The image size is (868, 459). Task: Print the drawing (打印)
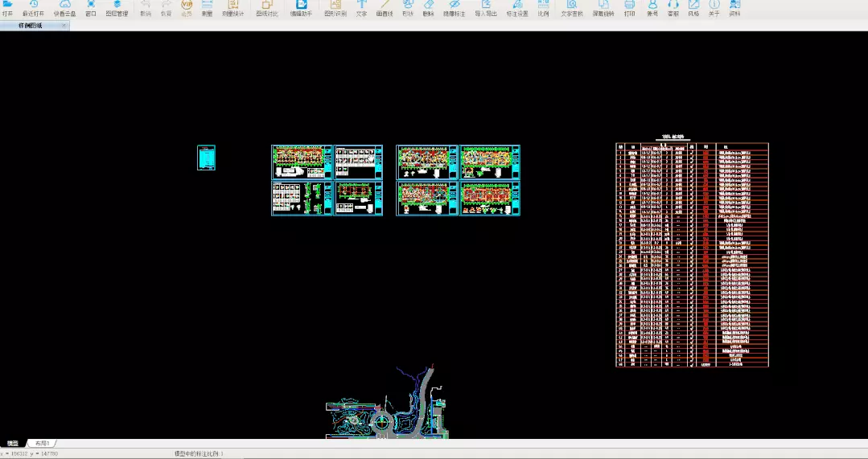coord(630,8)
